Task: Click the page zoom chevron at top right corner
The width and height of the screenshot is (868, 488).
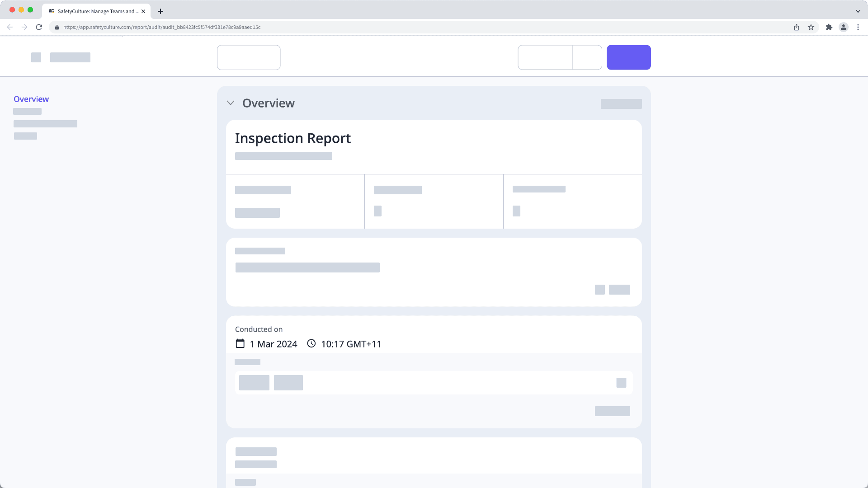Action: (858, 11)
